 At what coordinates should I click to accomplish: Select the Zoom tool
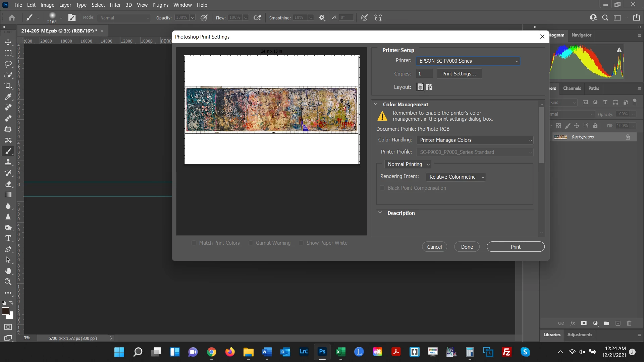tap(8, 282)
